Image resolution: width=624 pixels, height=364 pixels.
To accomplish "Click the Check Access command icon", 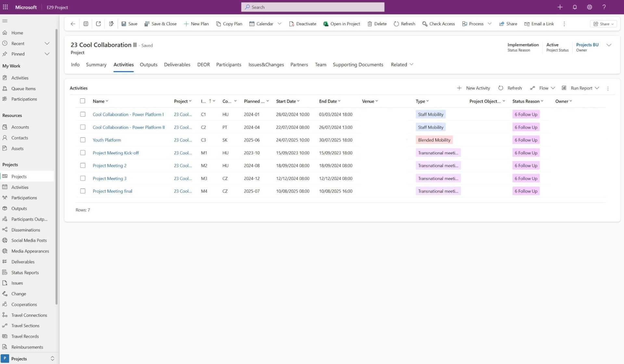I will click(424, 24).
